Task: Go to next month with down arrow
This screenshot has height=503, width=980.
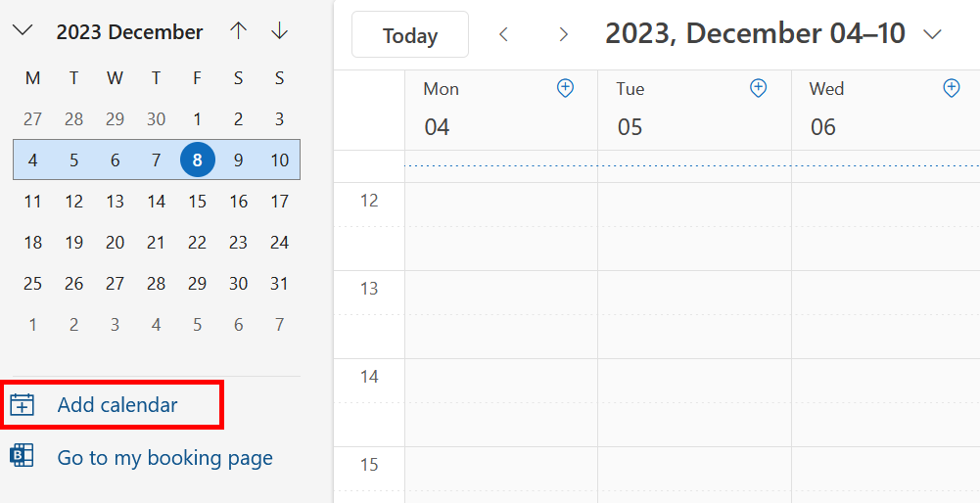Action: tap(280, 31)
